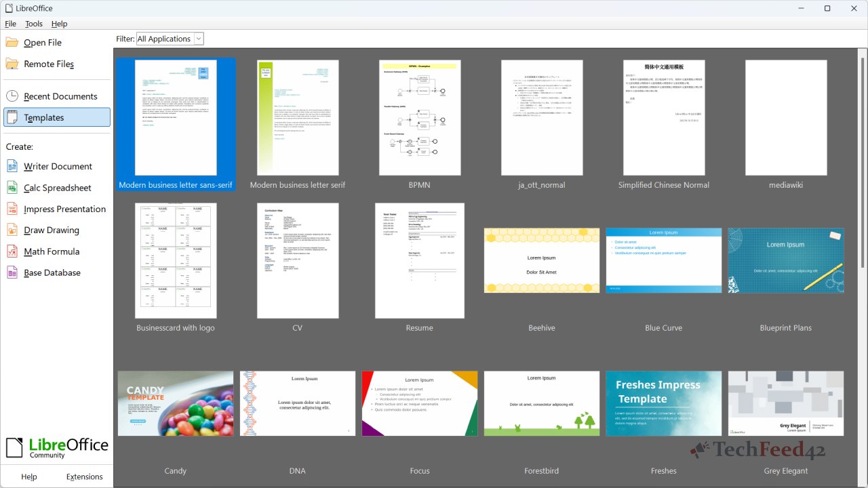
Task: Select the BPMN template thumbnail
Action: coord(420,117)
